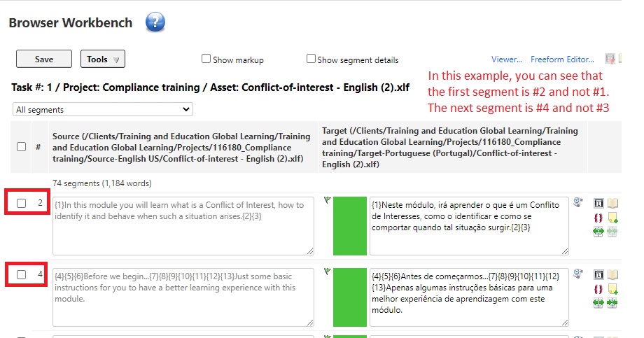Image resolution: width=644 pixels, height=338 pixels.
Task: Open the Viewer link
Action: click(506, 59)
